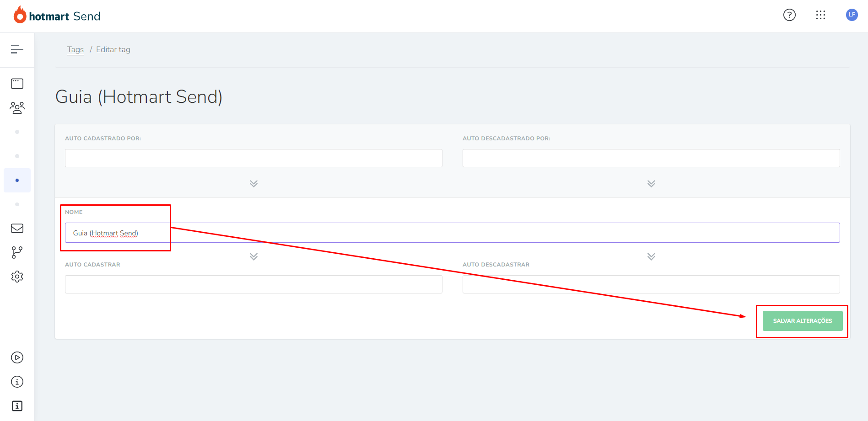Go back via the Tags breadcrumb link
Viewport: 868px width, 421px height.
pos(75,49)
